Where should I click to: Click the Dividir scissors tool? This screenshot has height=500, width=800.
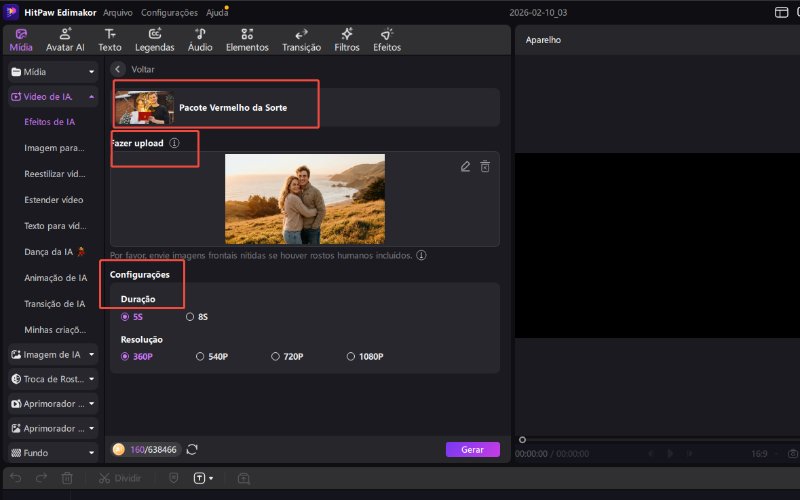pyautogui.click(x=119, y=478)
